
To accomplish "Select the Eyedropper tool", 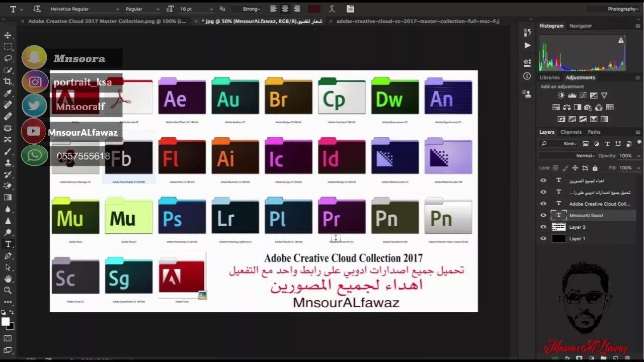I will pos(8,93).
